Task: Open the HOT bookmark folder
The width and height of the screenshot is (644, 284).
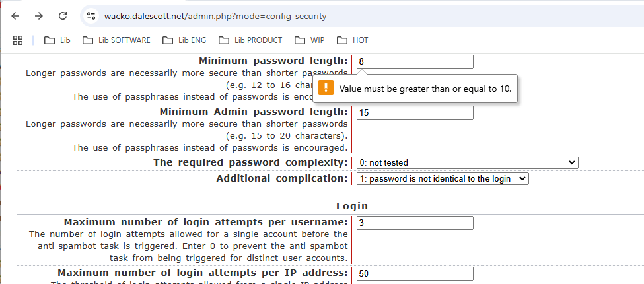Action: 353,40
